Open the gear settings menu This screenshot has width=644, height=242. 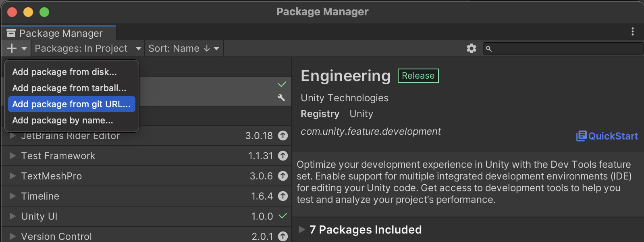[x=472, y=48]
